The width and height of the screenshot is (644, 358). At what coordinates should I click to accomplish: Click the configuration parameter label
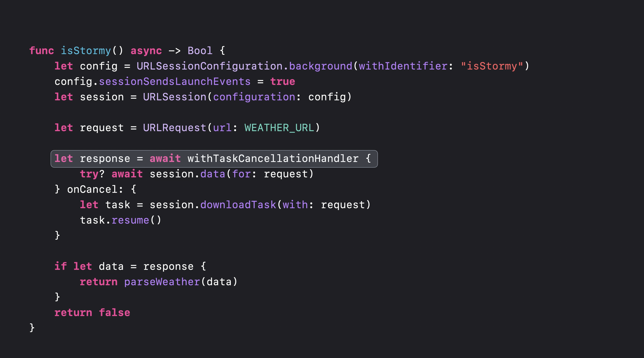click(x=254, y=97)
